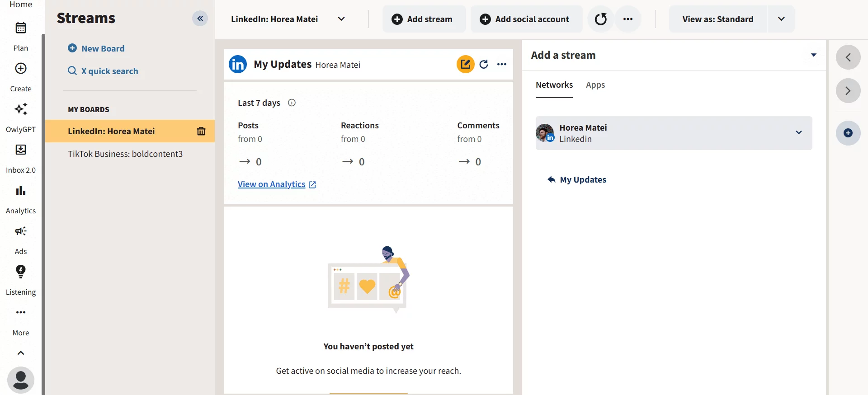Collapse the Streams panel double-arrow

(x=200, y=19)
